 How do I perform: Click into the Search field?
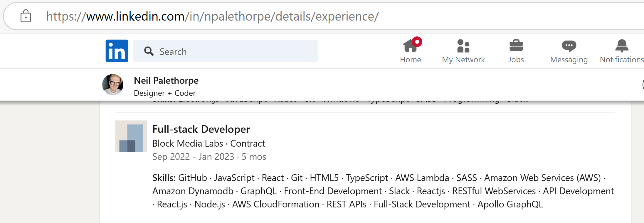[x=225, y=51]
